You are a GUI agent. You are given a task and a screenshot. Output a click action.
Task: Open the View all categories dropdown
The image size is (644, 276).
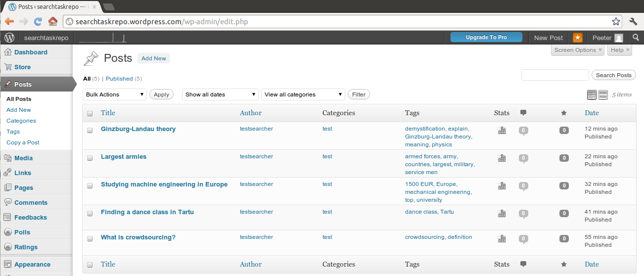[x=303, y=94]
